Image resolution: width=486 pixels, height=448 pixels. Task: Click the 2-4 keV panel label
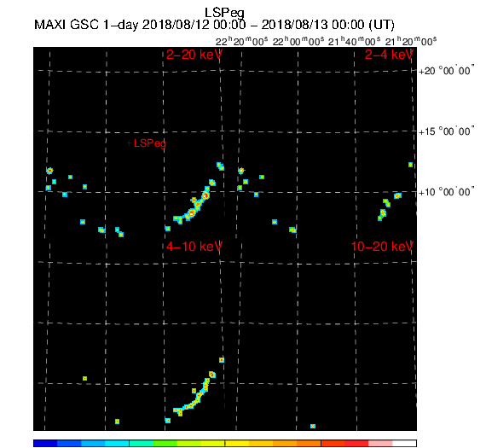tap(389, 55)
